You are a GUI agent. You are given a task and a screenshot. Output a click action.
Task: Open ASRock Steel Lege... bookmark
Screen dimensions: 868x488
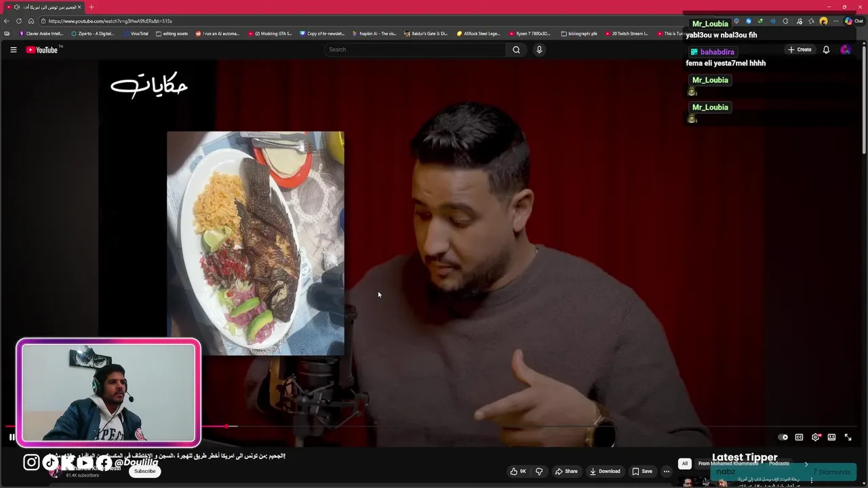[478, 33]
